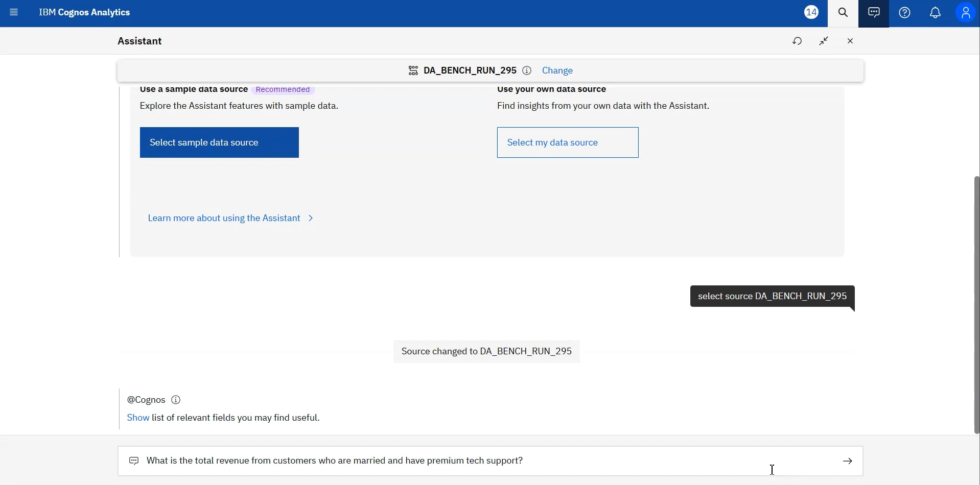Open the notifications bell

coord(936,13)
